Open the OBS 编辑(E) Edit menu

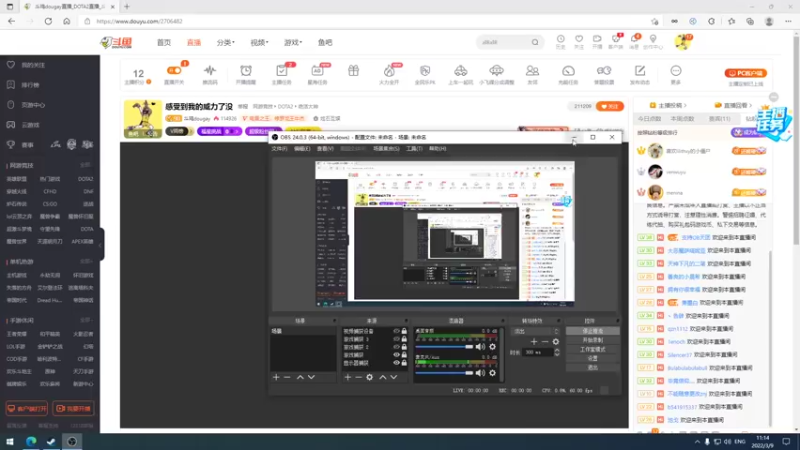(302, 148)
